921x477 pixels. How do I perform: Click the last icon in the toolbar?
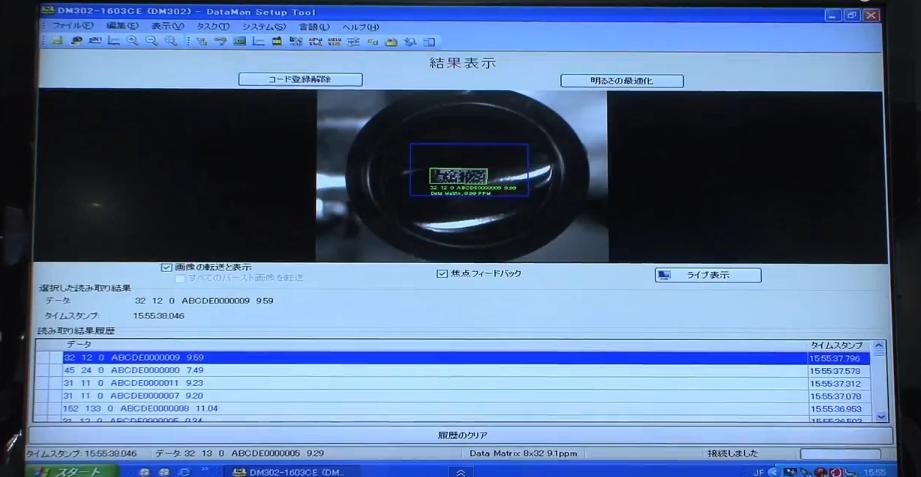(429, 42)
